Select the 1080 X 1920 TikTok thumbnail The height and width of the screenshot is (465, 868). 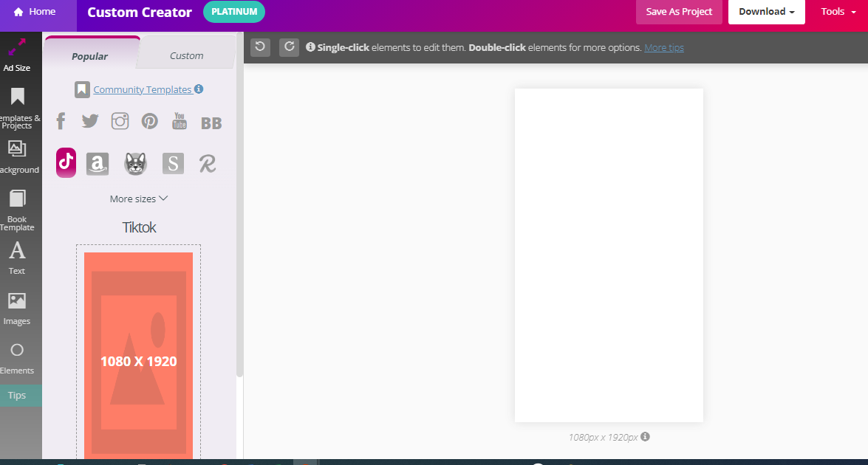pyautogui.click(x=138, y=360)
